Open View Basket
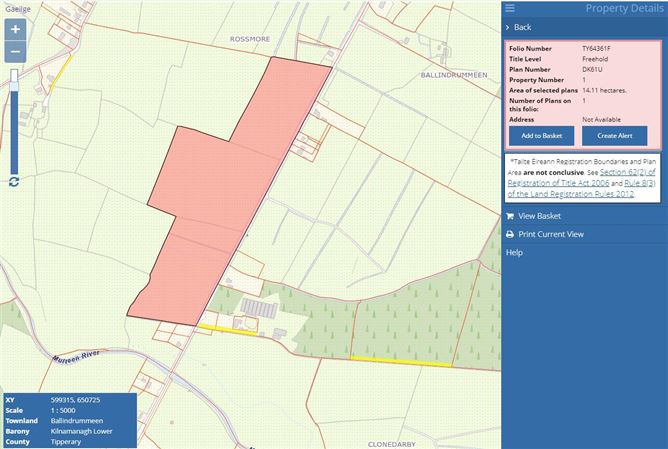This screenshot has width=668, height=449. click(x=539, y=216)
